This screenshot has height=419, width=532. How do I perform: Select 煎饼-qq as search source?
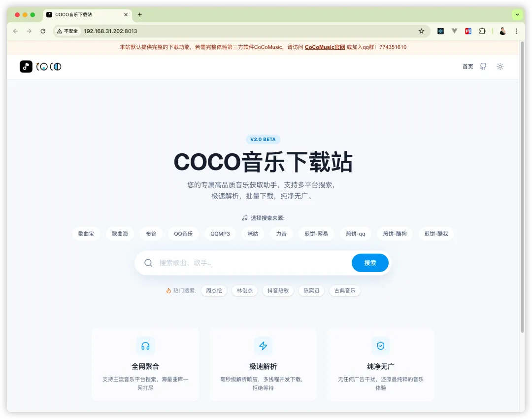(356, 234)
